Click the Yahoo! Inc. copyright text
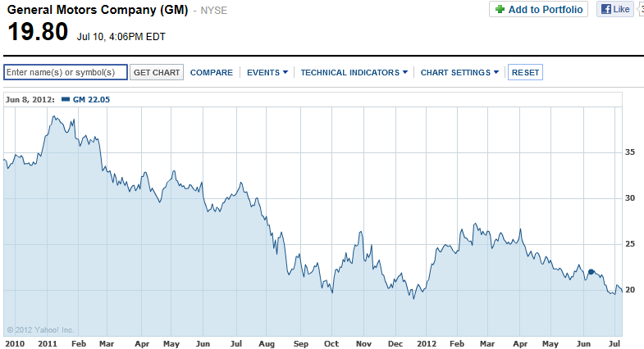The width and height of the screenshot is (644, 349). [x=34, y=330]
